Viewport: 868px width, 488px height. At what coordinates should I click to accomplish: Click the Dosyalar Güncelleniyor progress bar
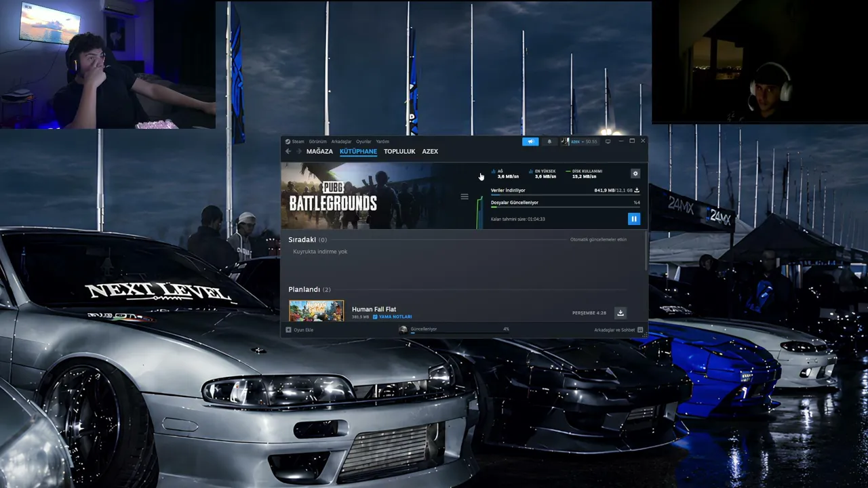click(x=565, y=207)
